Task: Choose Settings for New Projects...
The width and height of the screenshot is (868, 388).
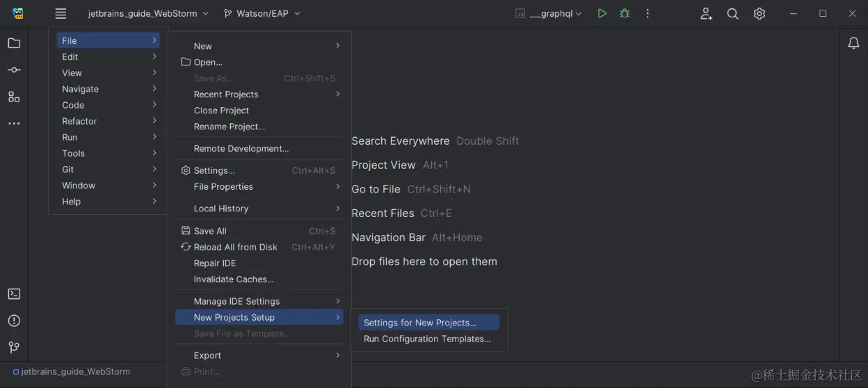Action: click(x=428, y=323)
